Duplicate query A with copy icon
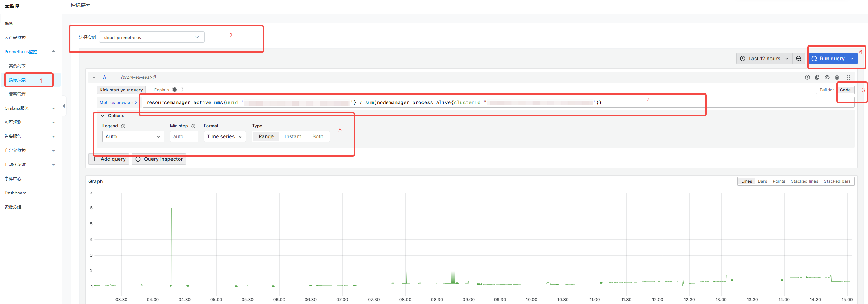Screen dimensions: 868x304 817,77
